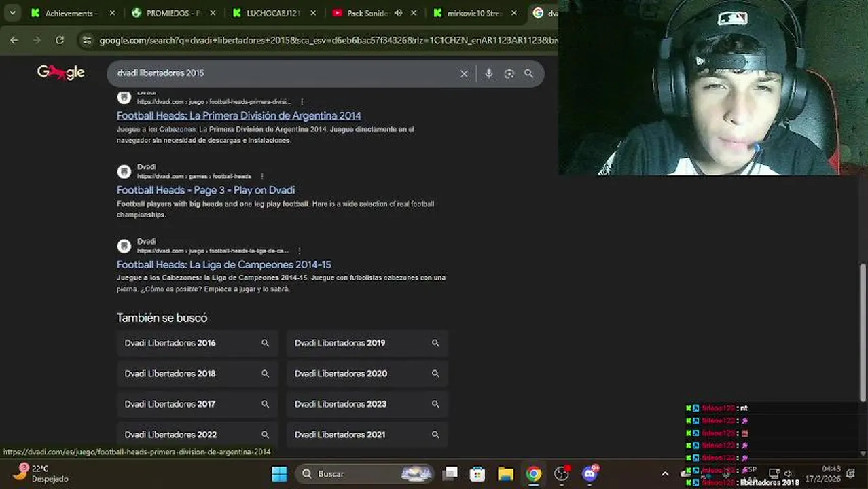Search related query Dvadi Libertadores 2020
The image size is (868, 489).
pyautogui.click(x=367, y=374)
